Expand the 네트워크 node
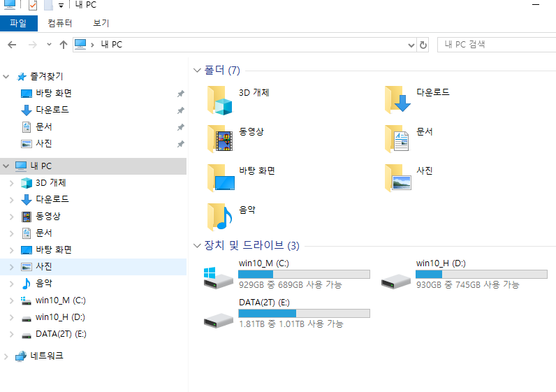Screen dimensions: 556x392 6,356
